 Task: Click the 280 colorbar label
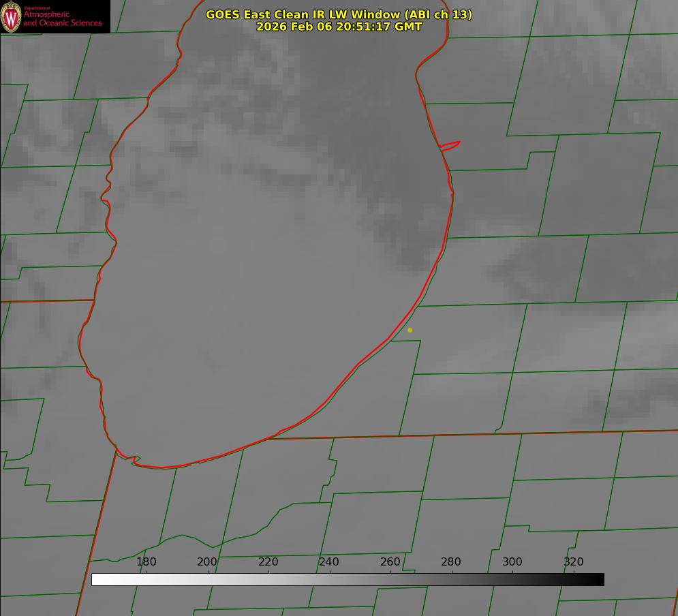(x=451, y=561)
